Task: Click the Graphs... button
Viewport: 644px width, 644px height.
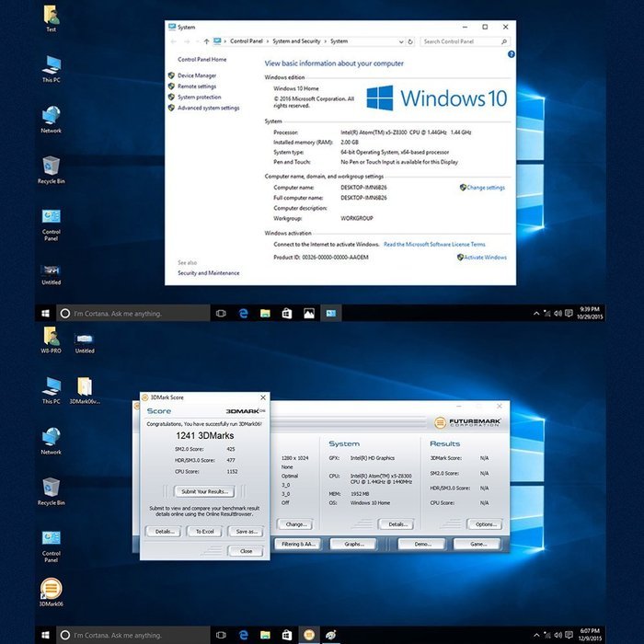Action: click(x=353, y=544)
